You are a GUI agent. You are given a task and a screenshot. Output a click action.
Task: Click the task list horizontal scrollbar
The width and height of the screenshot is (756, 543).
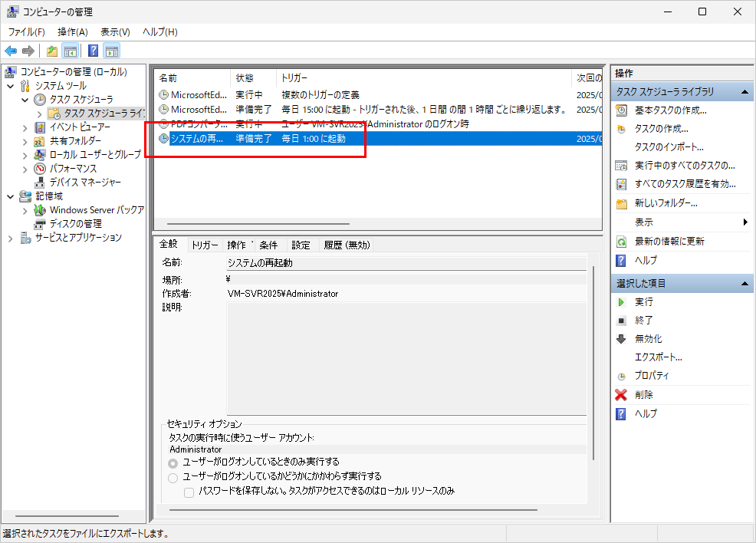click(253, 225)
